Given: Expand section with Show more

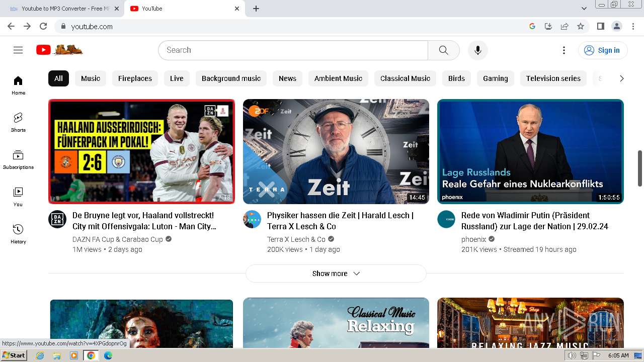Looking at the screenshot, I should point(336,274).
